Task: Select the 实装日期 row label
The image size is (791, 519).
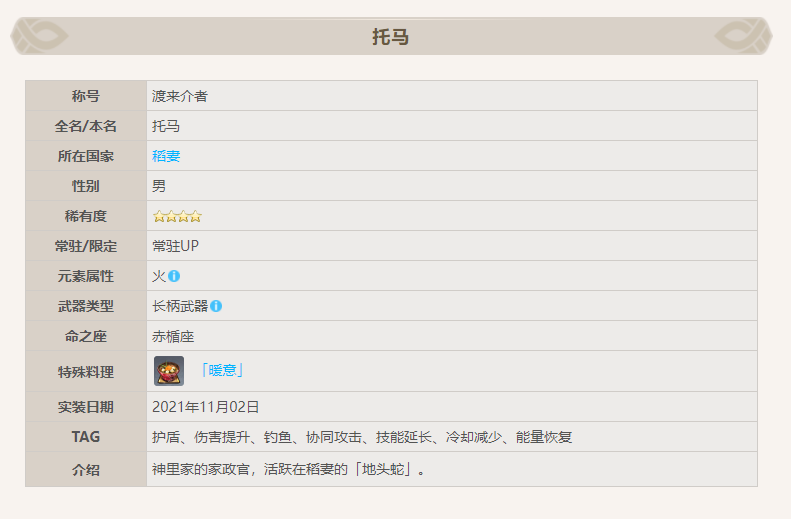Action: tap(86, 407)
